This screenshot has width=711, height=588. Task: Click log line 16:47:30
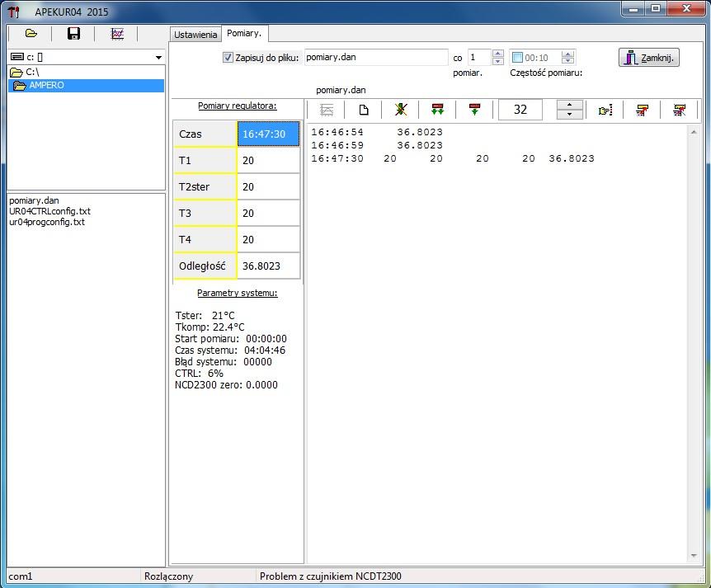click(453, 158)
